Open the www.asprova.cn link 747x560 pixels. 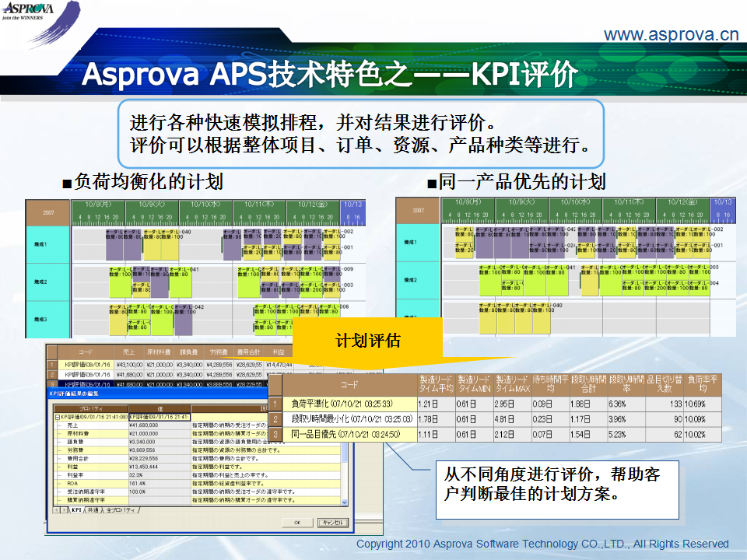(671, 34)
